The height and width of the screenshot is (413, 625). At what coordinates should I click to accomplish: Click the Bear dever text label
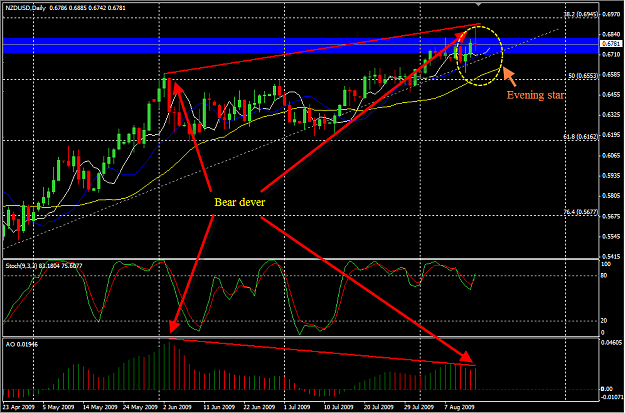(240, 202)
